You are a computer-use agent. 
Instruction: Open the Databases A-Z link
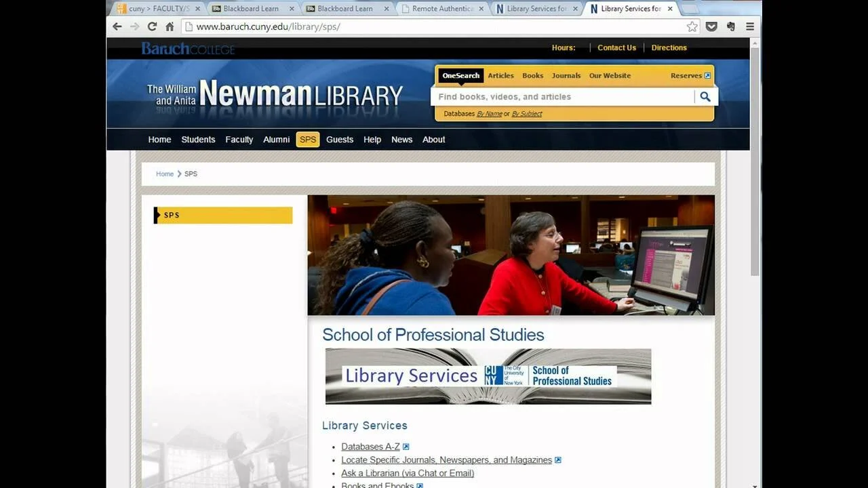(x=370, y=447)
